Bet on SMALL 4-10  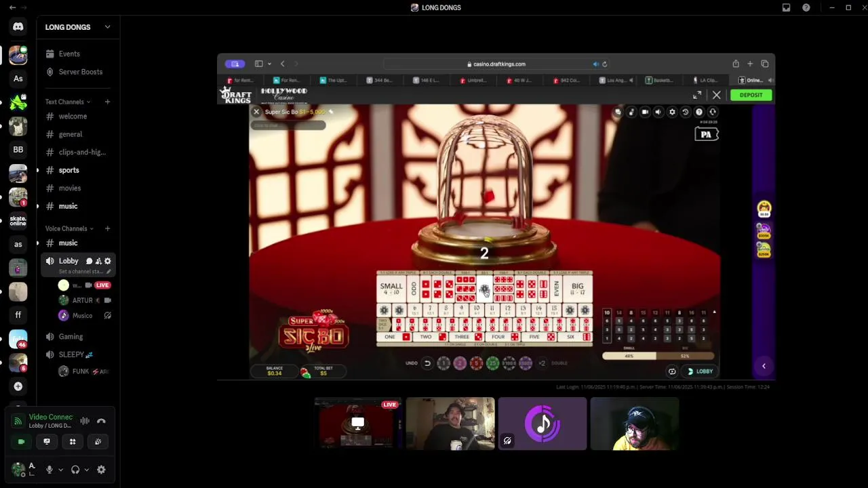pyautogui.click(x=391, y=289)
